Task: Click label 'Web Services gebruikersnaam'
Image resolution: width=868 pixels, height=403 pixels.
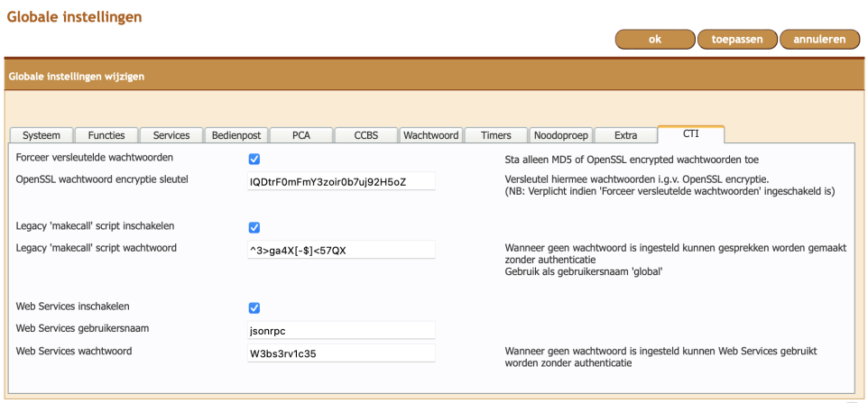Action: (83, 328)
